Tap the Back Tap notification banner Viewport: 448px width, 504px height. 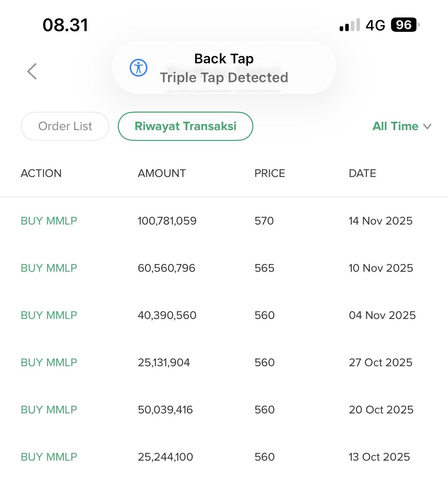(224, 68)
